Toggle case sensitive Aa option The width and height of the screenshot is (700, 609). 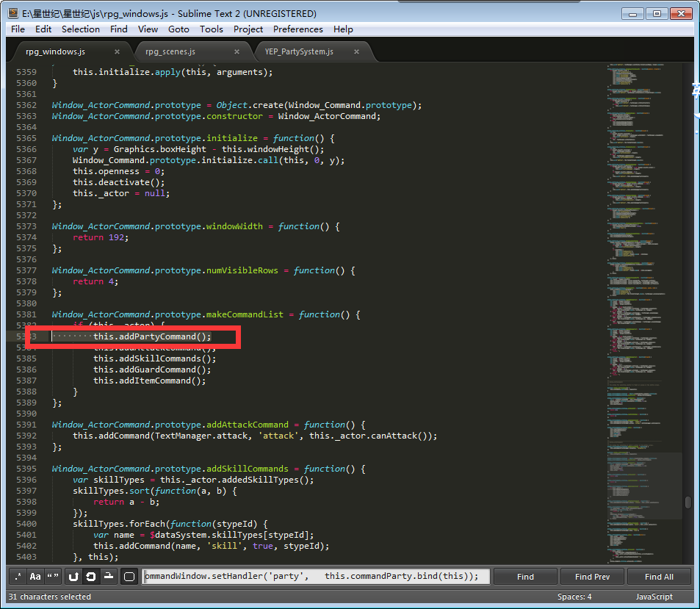(35, 577)
